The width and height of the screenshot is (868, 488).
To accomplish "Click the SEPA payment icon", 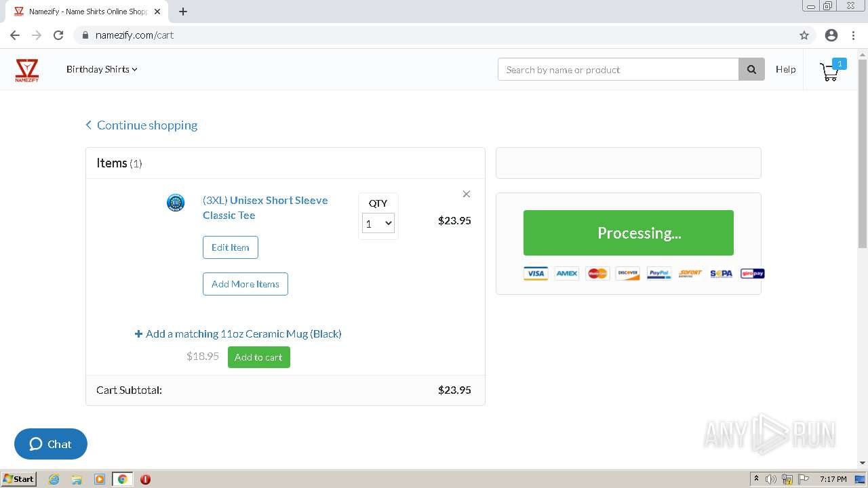I will (722, 273).
